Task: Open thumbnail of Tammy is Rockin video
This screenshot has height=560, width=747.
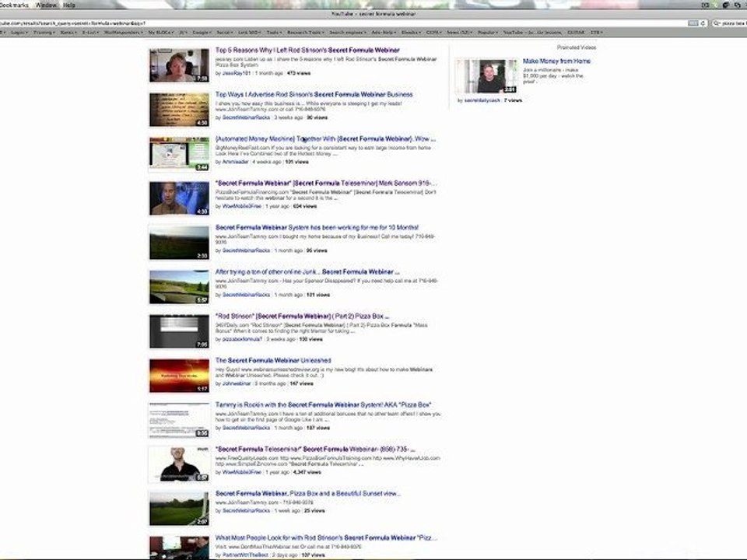Action: 179,420
